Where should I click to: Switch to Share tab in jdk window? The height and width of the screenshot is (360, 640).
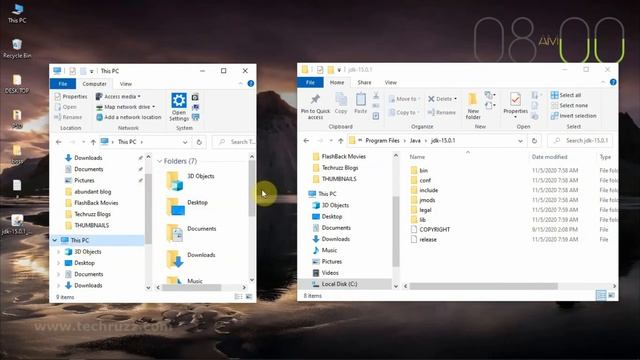(364, 82)
